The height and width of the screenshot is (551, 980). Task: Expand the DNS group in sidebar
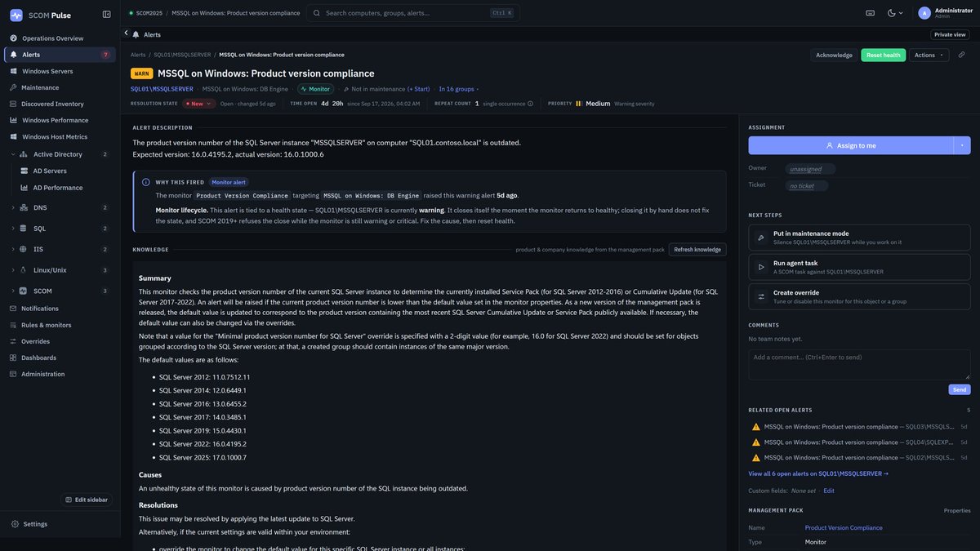pos(13,207)
